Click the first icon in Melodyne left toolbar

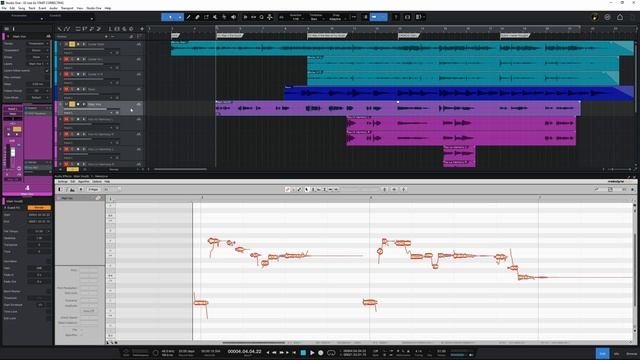pos(60,189)
